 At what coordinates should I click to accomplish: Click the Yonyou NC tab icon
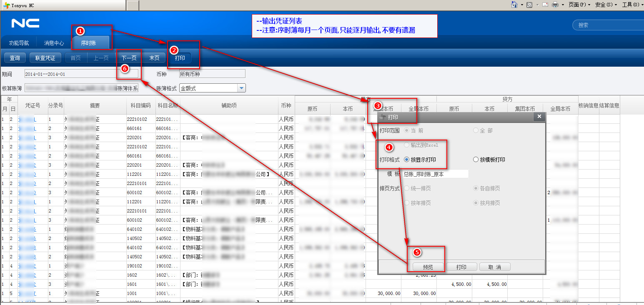(x=7, y=5)
